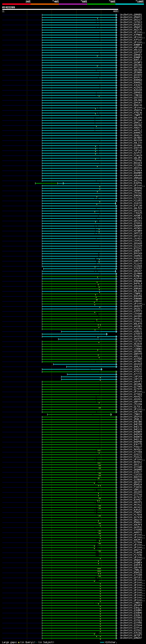Click the short green bar for C5WV13
146x644 pixels.
click(79, 414)
